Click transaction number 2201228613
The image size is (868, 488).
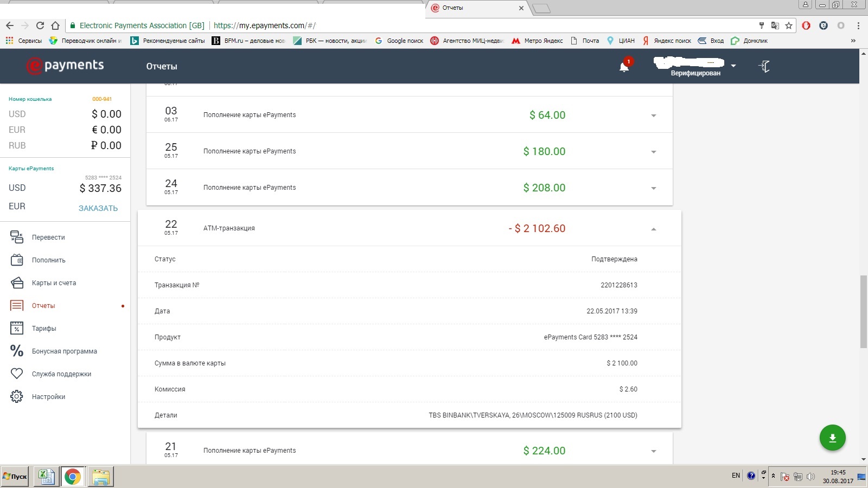point(619,285)
